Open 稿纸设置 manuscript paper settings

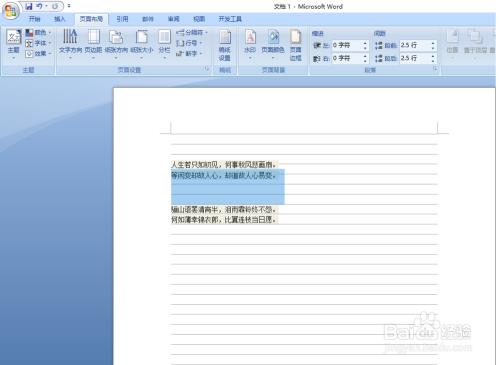225,46
